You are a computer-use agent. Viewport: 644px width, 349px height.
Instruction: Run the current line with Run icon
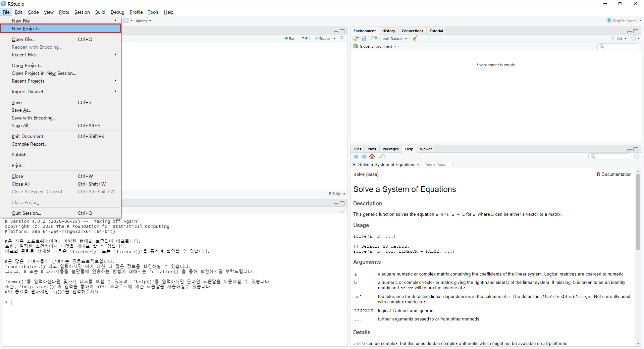(289, 38)
